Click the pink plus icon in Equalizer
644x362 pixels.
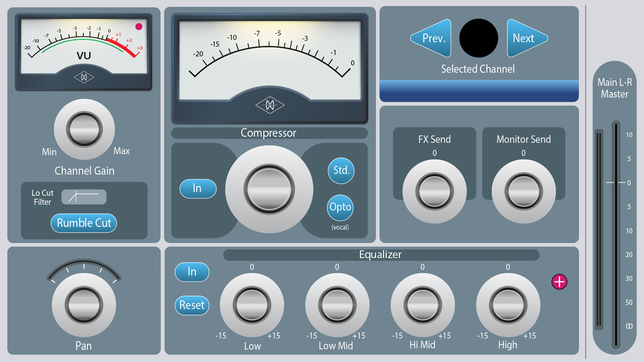coord(559,282)
